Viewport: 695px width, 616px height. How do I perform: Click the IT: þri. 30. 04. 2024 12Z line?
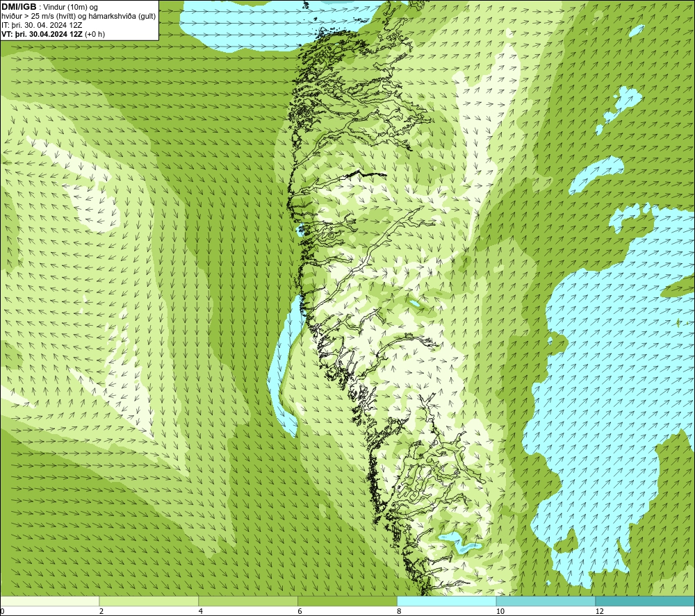pyautogui.click(x=42, y=25)
